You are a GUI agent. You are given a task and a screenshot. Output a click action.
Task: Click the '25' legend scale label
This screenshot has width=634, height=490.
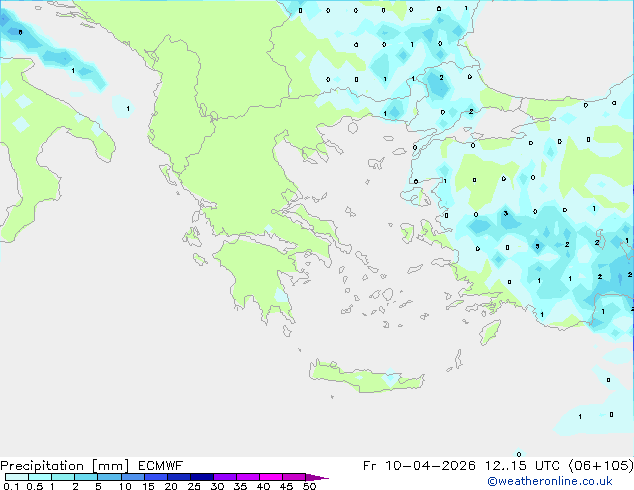point(194,486)
